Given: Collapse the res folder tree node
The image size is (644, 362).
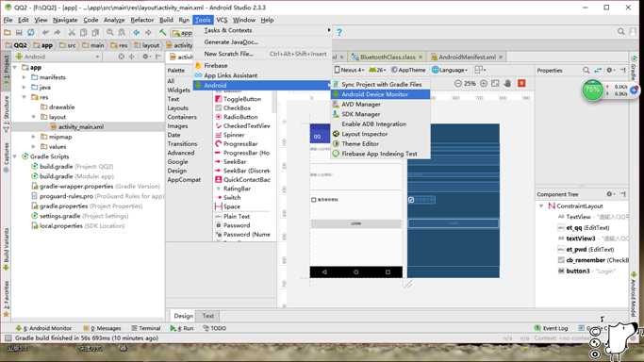Looking at the screenshot, I should 25,97.
